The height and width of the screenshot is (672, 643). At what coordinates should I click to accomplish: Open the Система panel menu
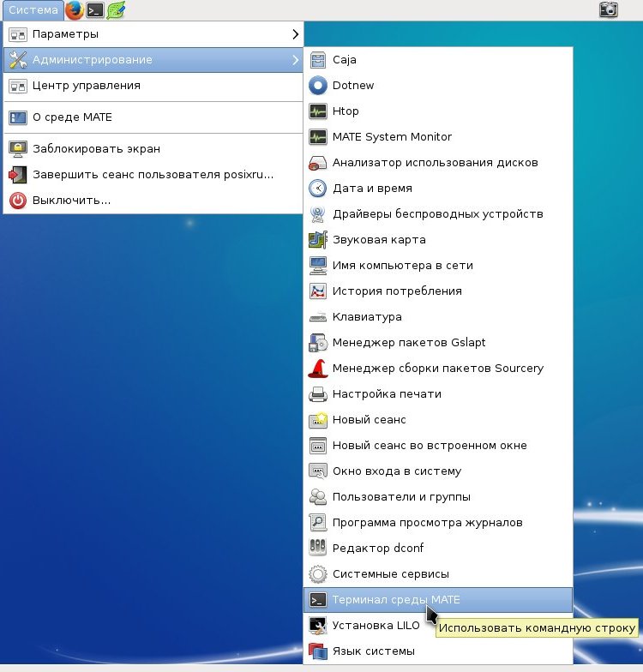[33, 10]
